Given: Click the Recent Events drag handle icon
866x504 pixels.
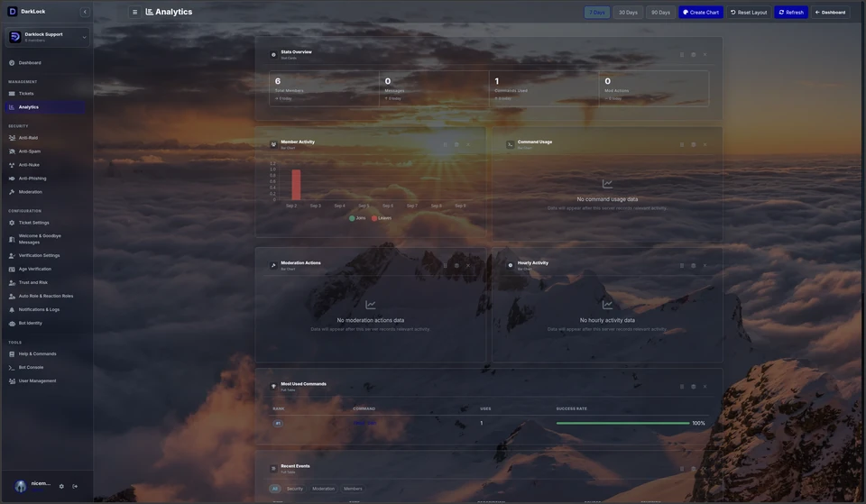Looking at the screenshot, I should pyautogui.click(x=682, y=469).
